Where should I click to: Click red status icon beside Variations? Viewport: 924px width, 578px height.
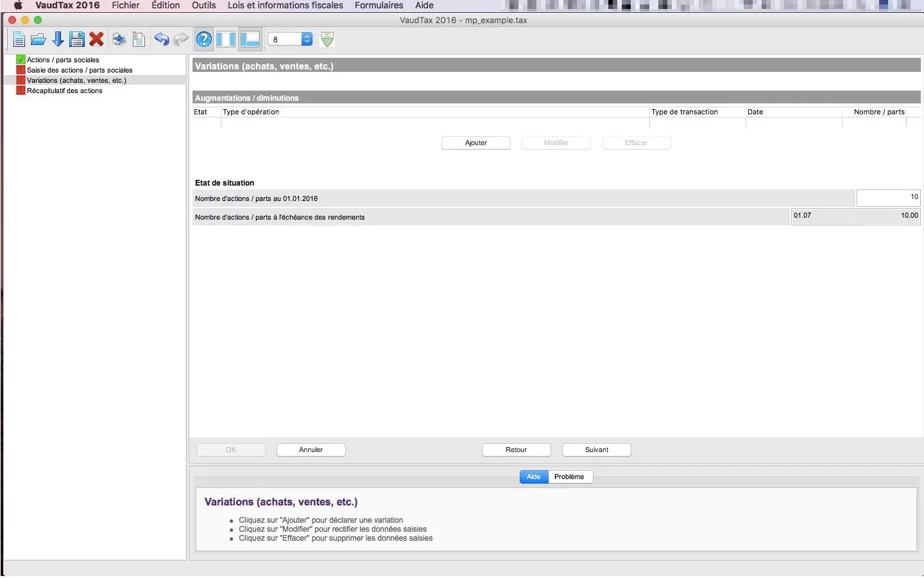[x=21, y=80]
